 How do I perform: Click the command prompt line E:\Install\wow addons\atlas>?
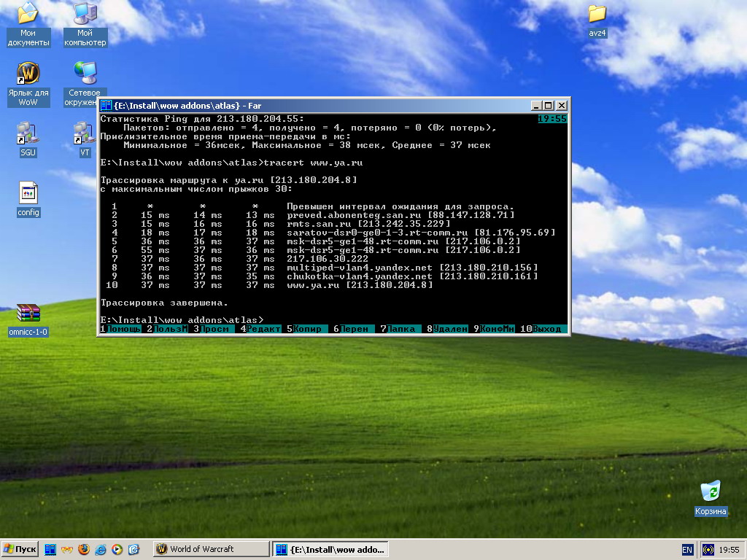(182, 319)
